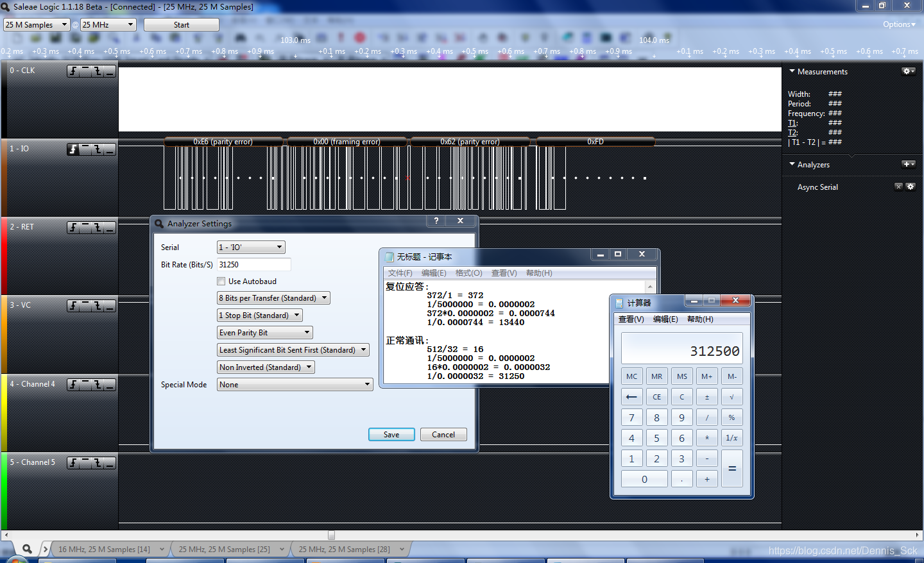The width and height of the screenshot is (924, 563).
Task: Set rising edge trigger on channel 2 RET
Action: (x=74, y=228)
